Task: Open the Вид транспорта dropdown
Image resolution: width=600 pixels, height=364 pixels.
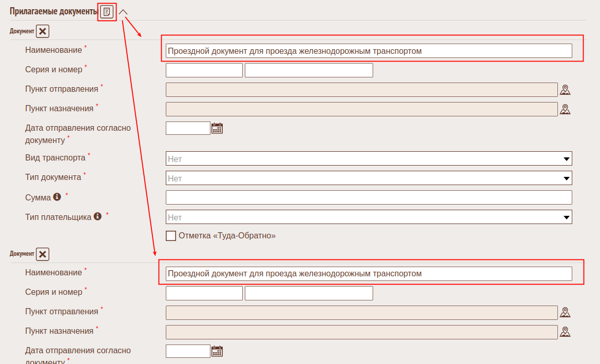Action: [369, 158]
